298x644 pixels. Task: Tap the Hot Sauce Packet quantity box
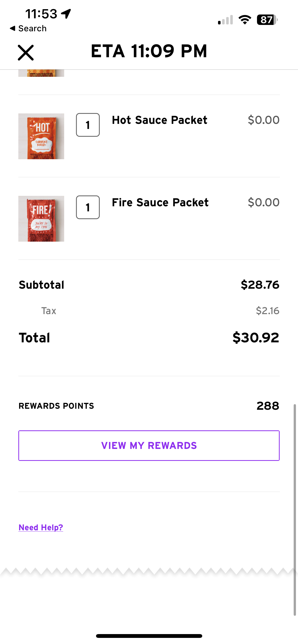point(88,125)
